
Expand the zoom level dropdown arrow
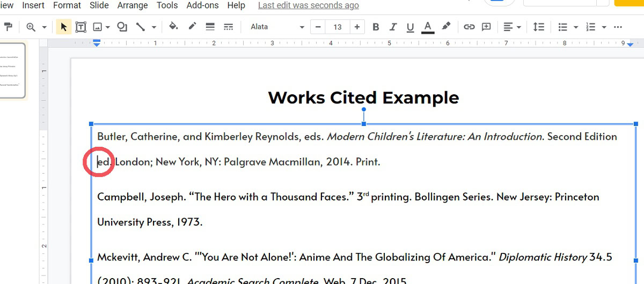click(x=44, y=27)
